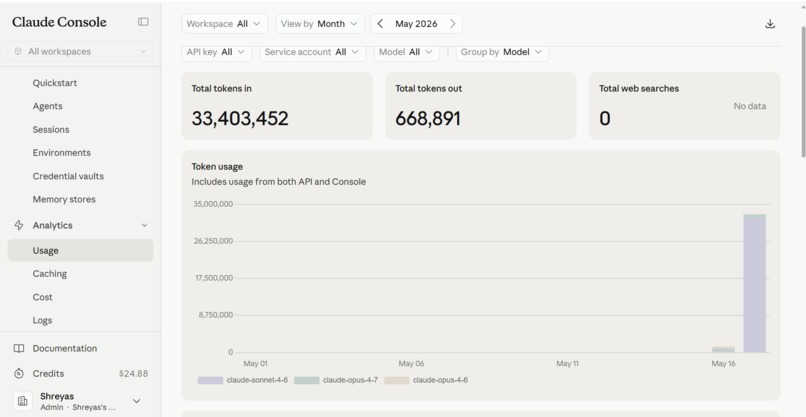Screen dimensions: 806x417
Task: Open the Credits page link
Action: pos(48,373)
